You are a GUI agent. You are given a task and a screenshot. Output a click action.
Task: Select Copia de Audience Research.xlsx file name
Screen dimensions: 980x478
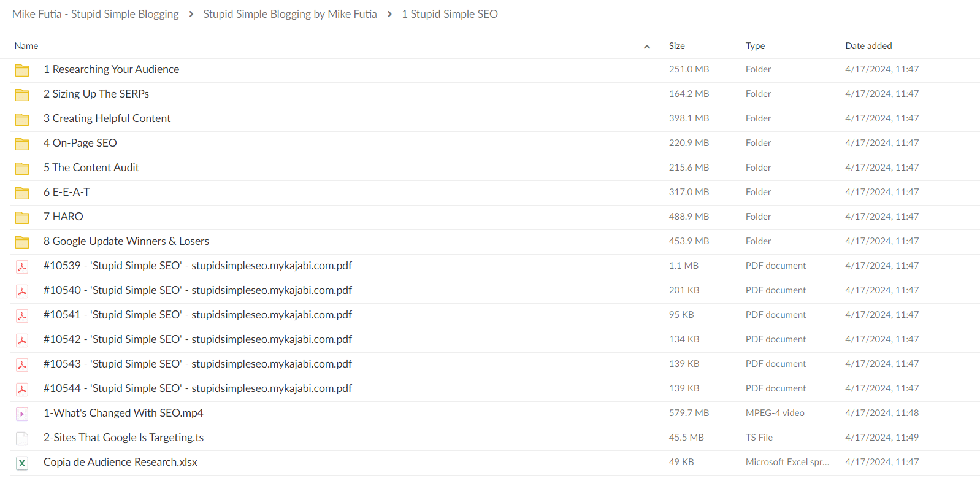coord(120,462)
